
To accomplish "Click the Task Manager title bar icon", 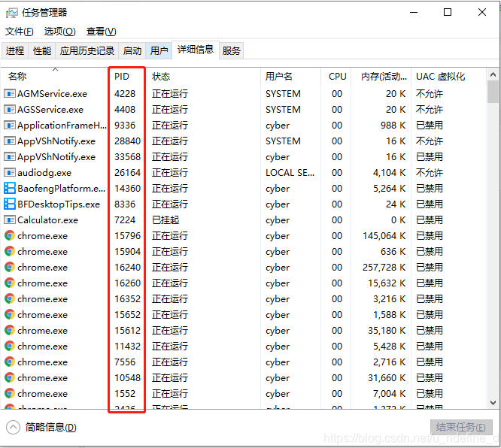I will tap(12, 13).
